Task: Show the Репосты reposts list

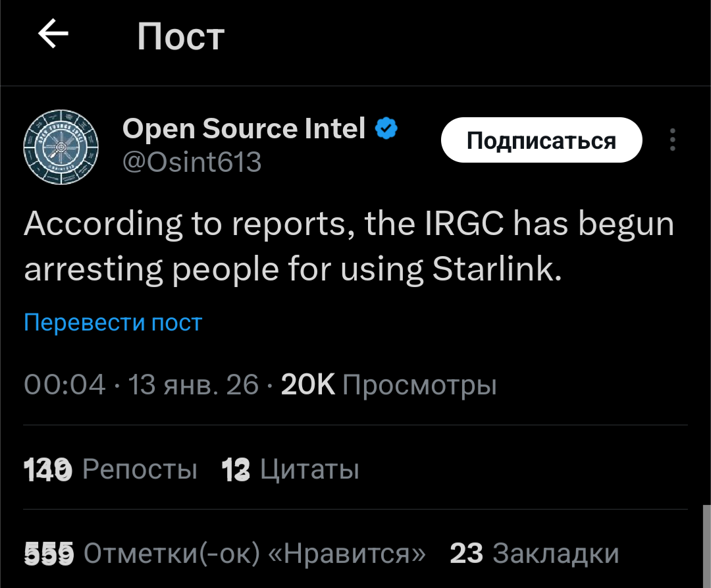Action: (111, 469)
